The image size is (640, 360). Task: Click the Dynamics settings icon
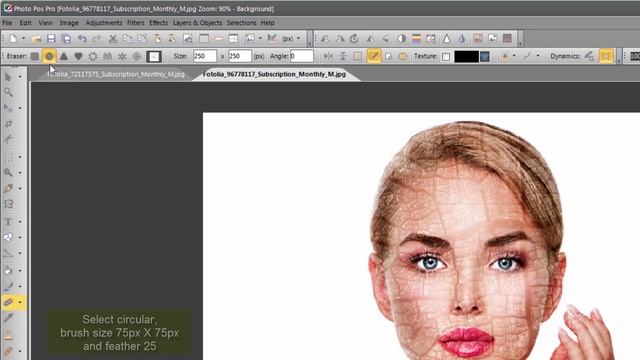589,56
